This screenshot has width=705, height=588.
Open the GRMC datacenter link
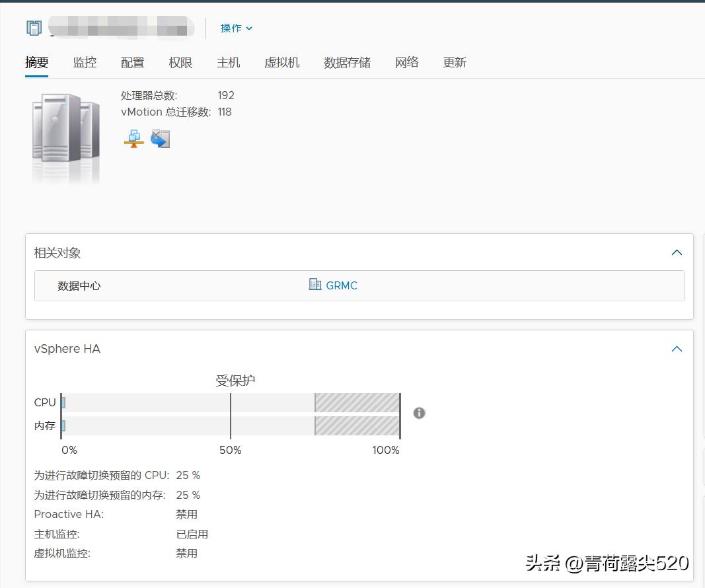(341, 285)
